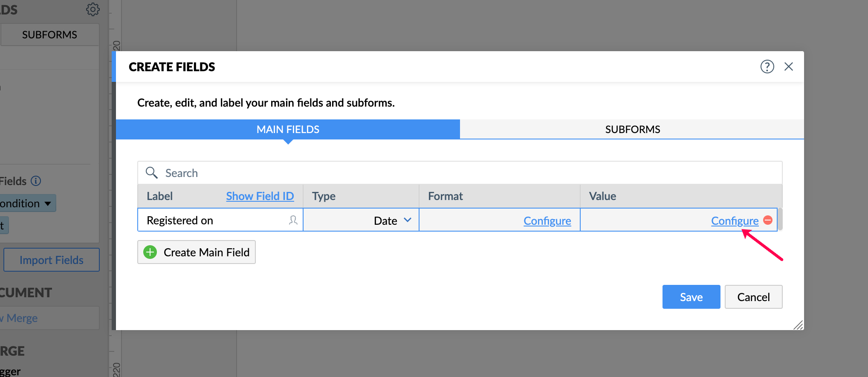Screen dimensions: 868x377
Task: Focus the Search fields input
Action: coord(469,173)
